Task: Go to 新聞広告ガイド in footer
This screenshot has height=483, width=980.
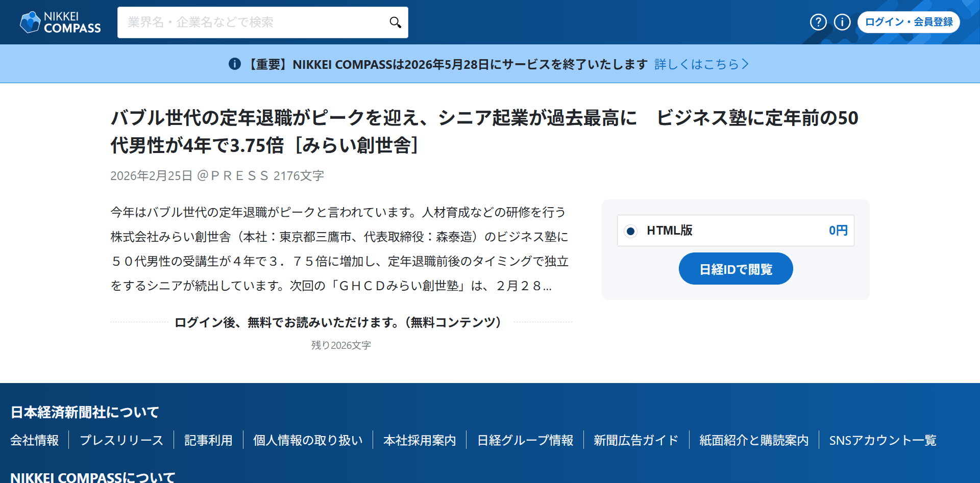Action: pyautogui.click(x=636, y=440)
